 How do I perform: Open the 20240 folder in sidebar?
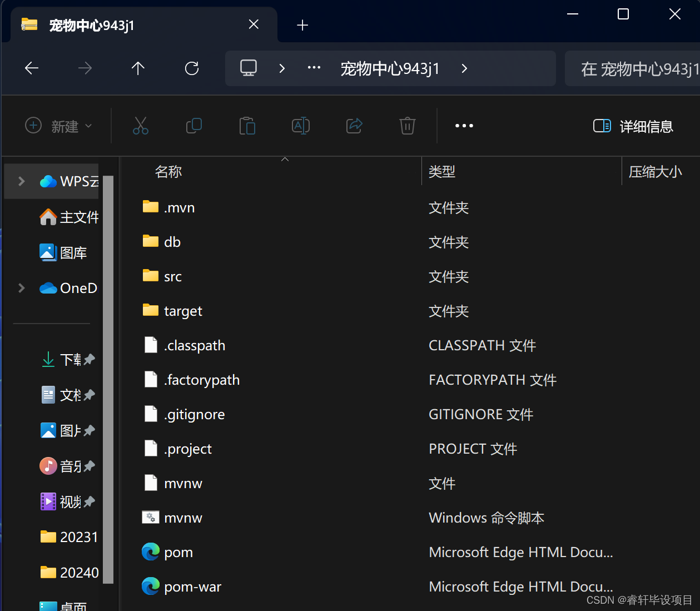69,573
